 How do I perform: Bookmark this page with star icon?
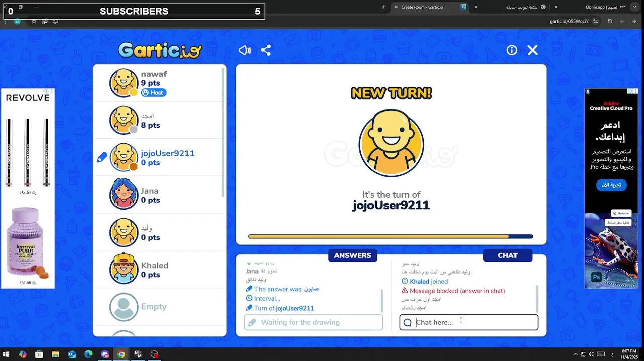[x=34, y=21]
